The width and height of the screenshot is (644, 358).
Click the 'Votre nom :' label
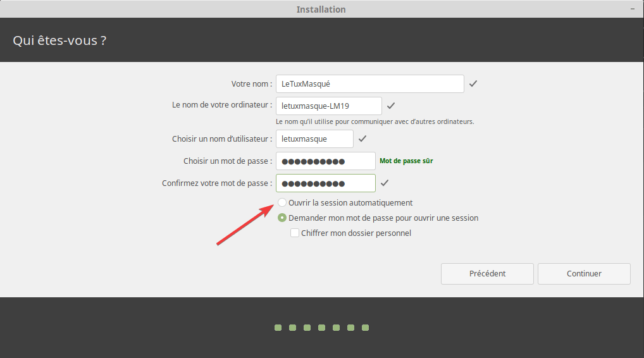pos(252,83)
